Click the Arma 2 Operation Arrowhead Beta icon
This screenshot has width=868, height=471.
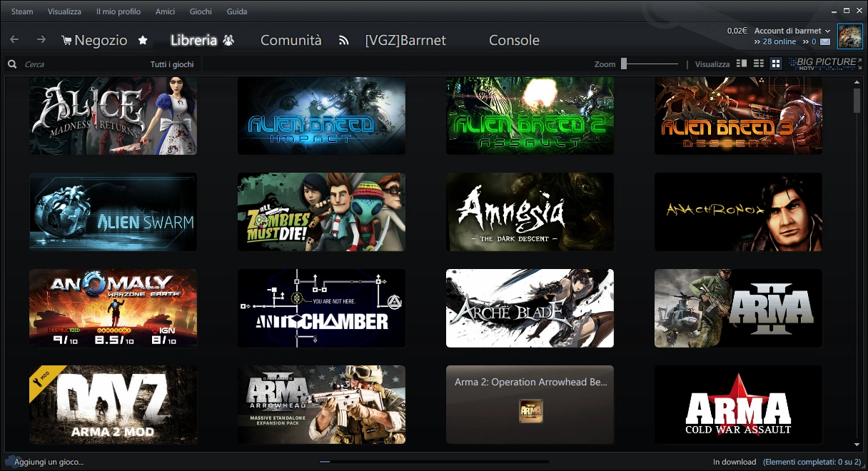(530, 410)
